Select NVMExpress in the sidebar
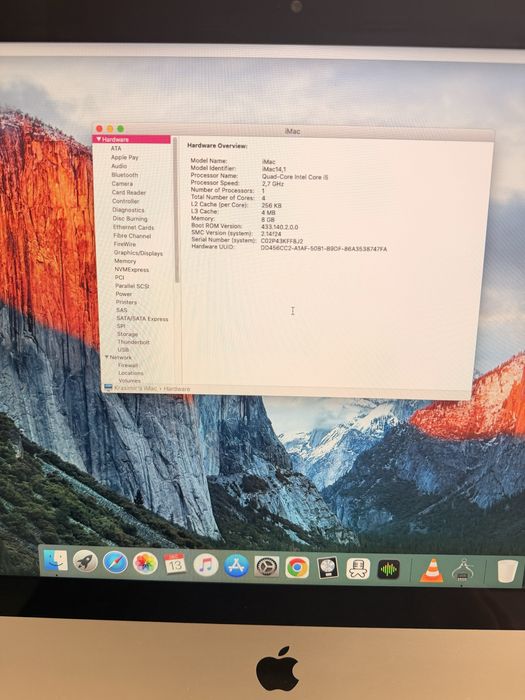Viewport: 525px width, 700px height. pos(132,270)
